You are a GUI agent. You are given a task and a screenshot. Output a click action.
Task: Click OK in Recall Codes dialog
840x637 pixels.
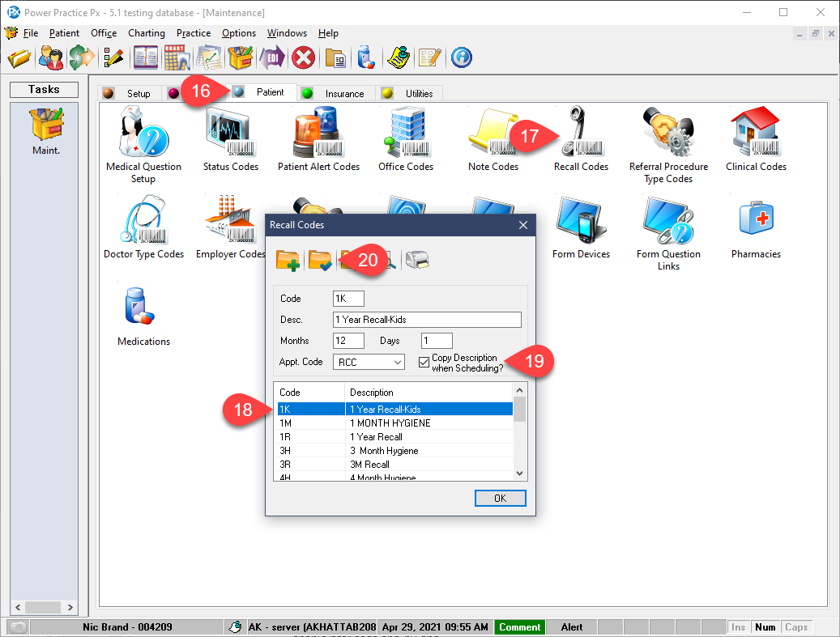coord(501,499)
